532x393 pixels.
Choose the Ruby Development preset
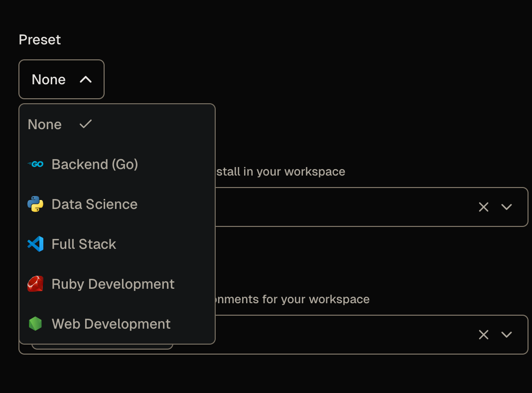(117, 284)
